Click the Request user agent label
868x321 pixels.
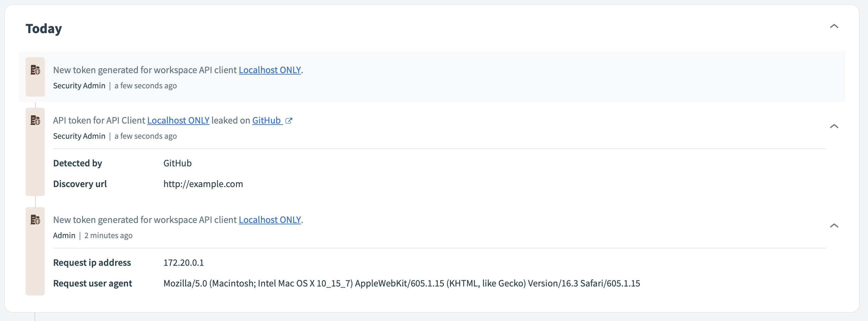pos(92,283)
